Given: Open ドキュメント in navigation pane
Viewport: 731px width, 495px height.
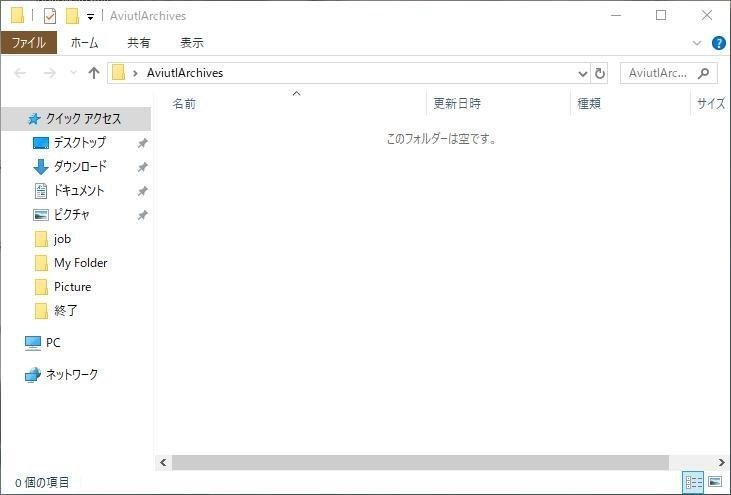Looking at the screenshot, I should pos(79,191).
